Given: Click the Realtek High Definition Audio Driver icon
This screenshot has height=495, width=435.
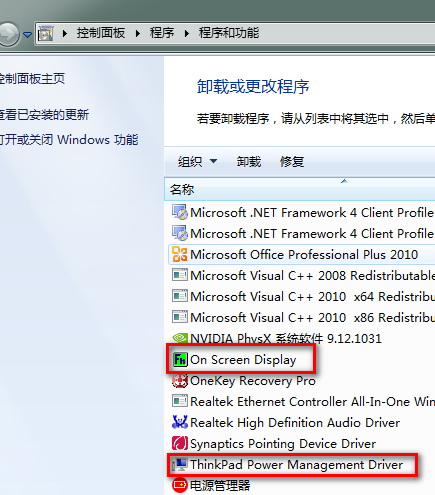Looking at the screenshot, I should [180, 422].
